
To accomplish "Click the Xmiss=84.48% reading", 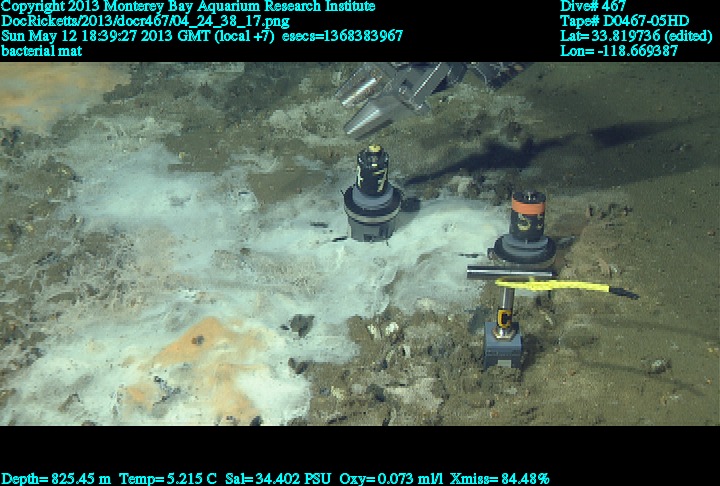I will click(500, 479).
